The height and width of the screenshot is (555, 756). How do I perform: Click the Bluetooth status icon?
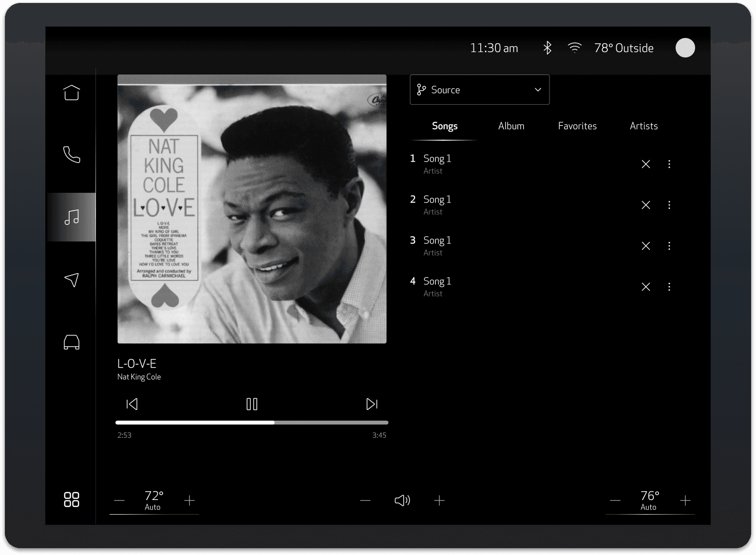(x=548, y=48)
